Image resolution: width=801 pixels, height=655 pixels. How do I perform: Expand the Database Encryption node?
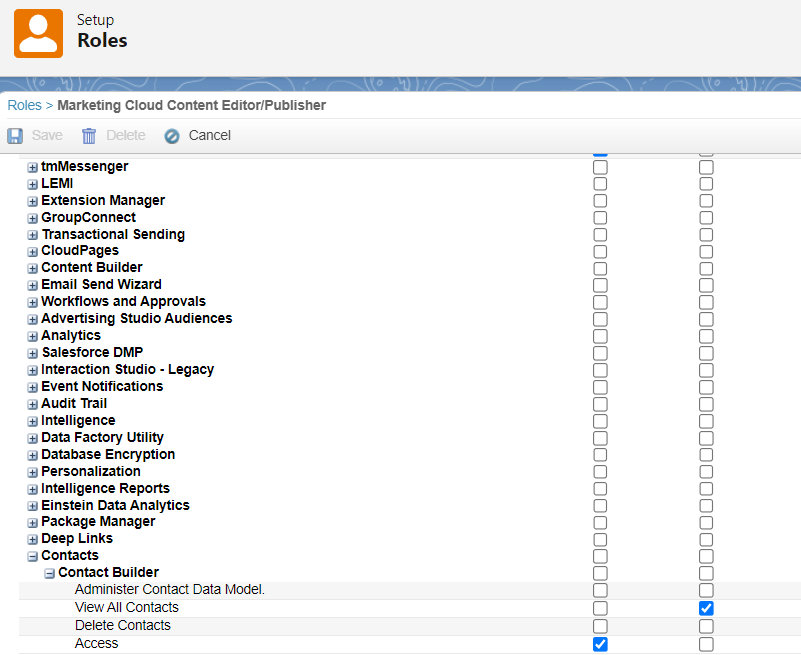click(x=33, y=455)
